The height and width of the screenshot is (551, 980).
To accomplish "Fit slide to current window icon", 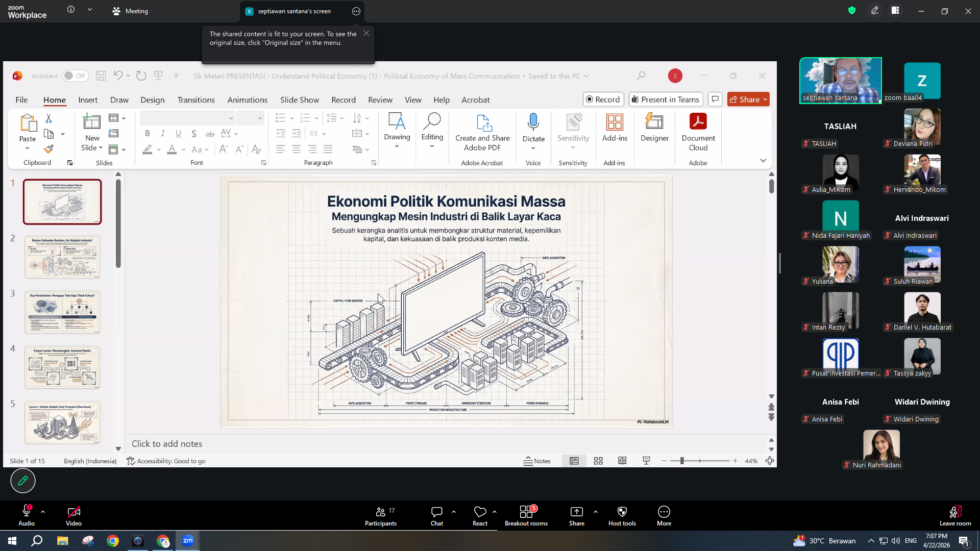I will [x=770, y=461].
